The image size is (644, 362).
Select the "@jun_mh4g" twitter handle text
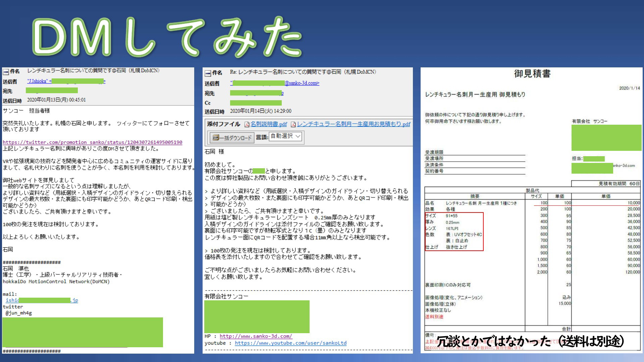19,313
